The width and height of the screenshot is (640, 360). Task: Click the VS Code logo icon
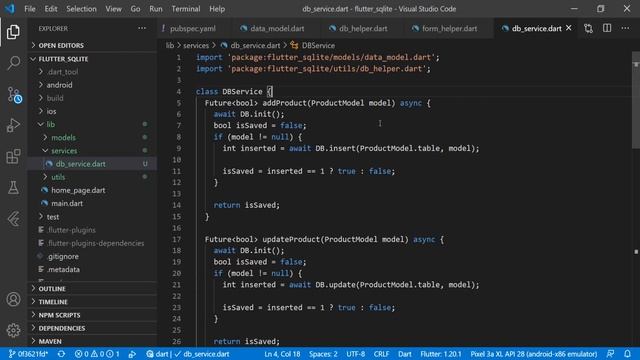tap(10, 9)
